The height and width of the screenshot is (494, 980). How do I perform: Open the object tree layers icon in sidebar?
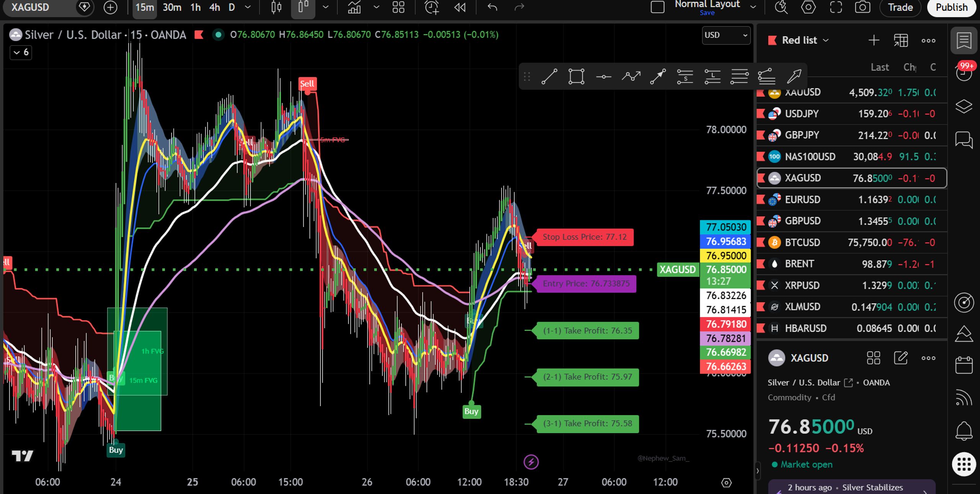(964, 106)
